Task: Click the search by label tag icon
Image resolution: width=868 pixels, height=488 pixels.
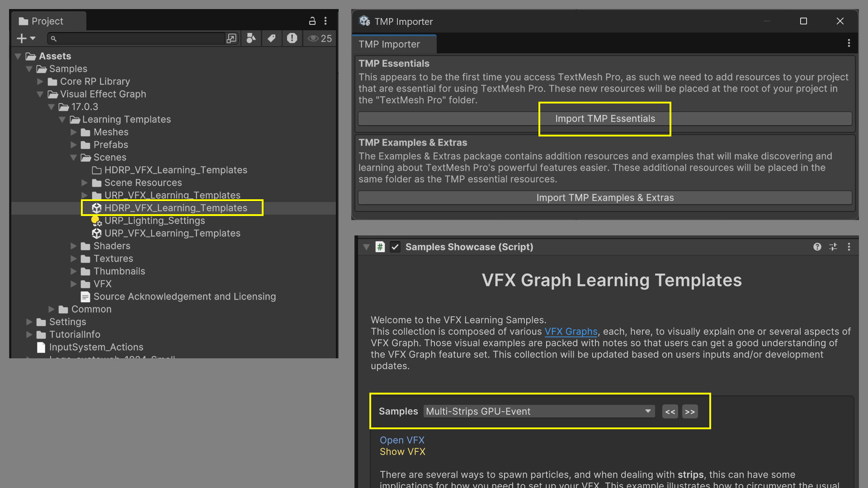Action: (271, 39)
